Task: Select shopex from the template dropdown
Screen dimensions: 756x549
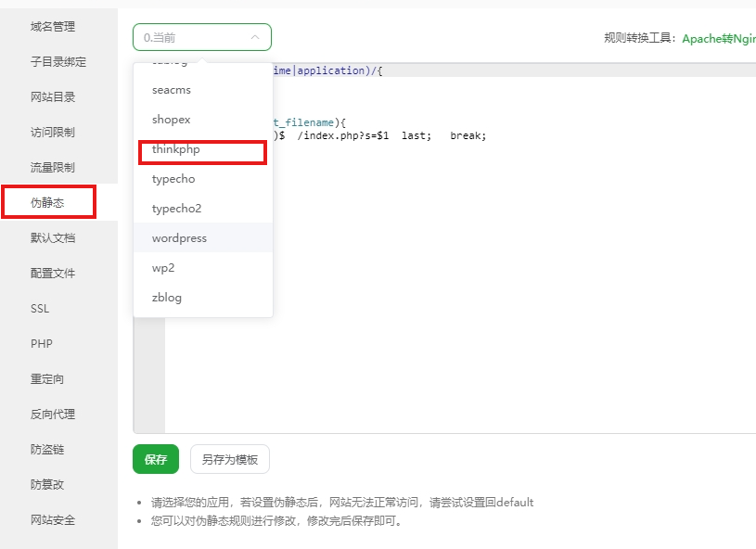Action: point(171,119)
